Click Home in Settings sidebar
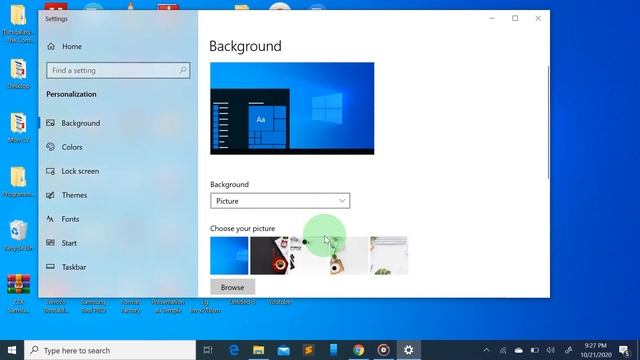The width and height of the screenshot is (640, 360). pos(72,47)
